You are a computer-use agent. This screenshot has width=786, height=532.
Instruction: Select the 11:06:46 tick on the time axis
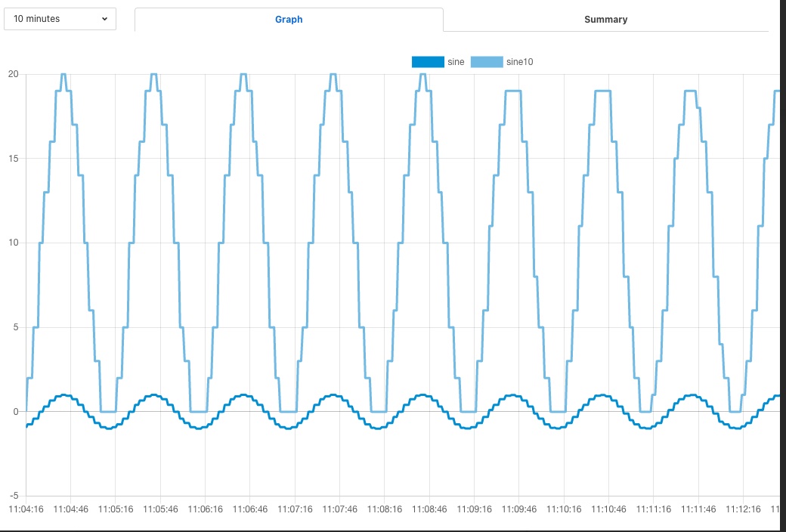[249, 509]
